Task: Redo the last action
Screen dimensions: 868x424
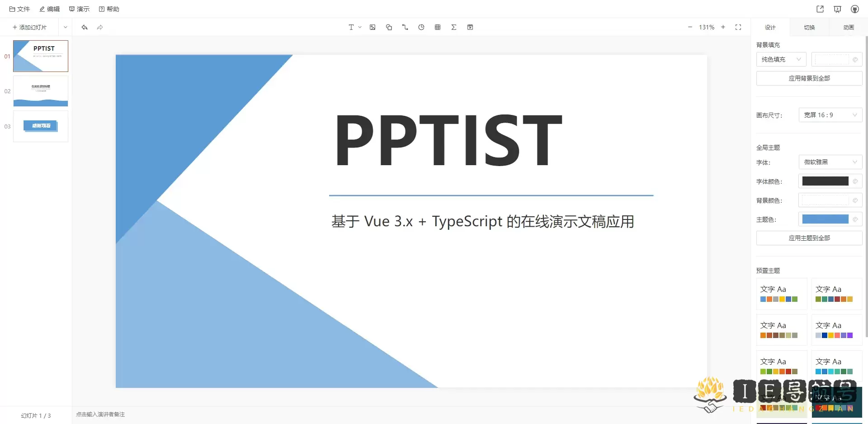Action: point(99,27)
